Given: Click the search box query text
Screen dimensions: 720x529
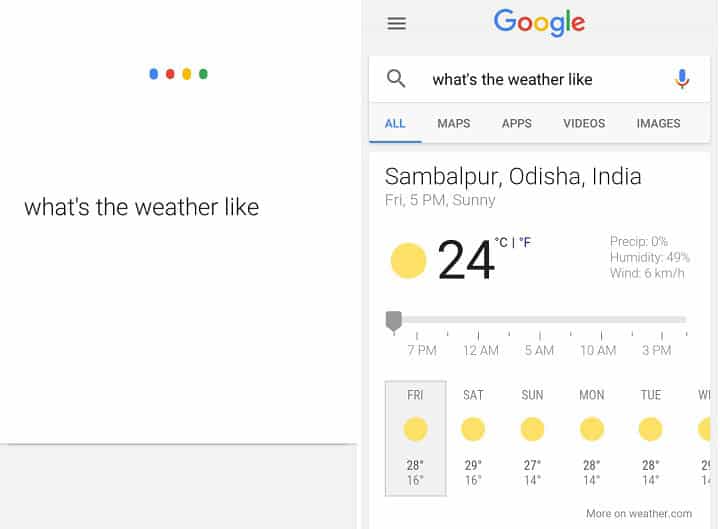Looking at the screenshot, I should point(512,79).
